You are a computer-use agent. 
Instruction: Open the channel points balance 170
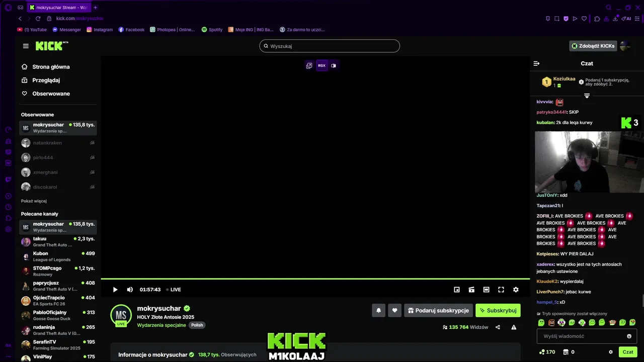547,352
